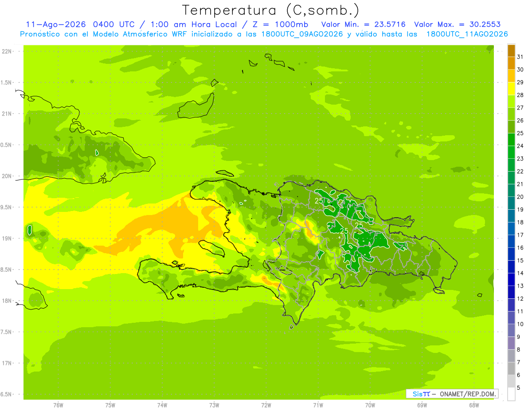This screenshot has height=411, width=532.
Task: Click the "69W" longitude label
Action: [422, 405]
